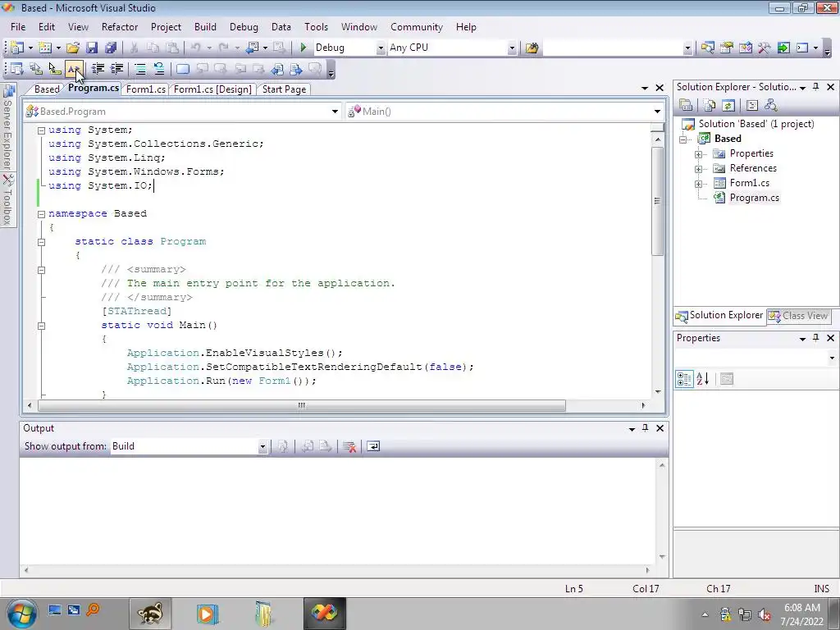Start debugging with the green play arrow
The height and width of the screenshot is (630, 840).
point(304,48)
